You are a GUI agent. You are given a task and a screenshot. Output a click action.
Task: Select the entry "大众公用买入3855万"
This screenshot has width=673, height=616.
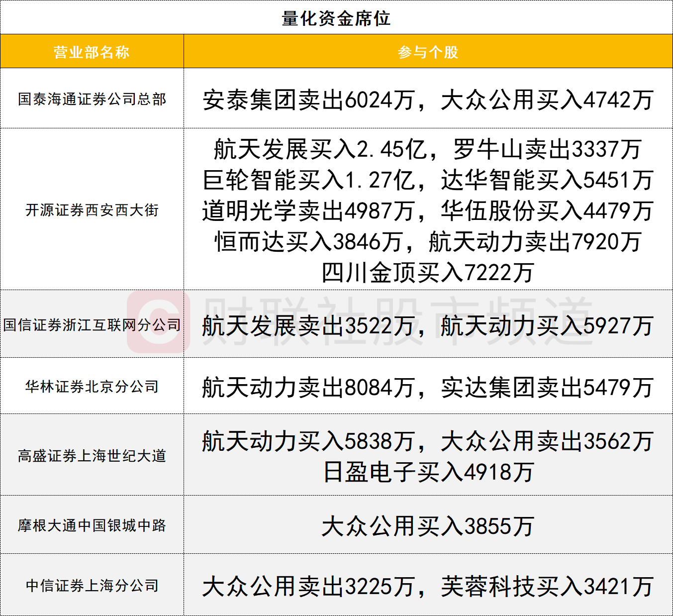point(428,526)
